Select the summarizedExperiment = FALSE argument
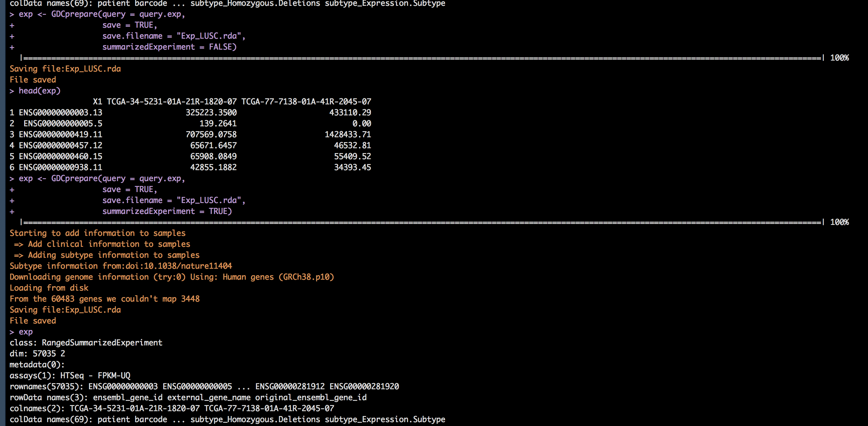Screen dimensions: 868x426 pos(169,47)
